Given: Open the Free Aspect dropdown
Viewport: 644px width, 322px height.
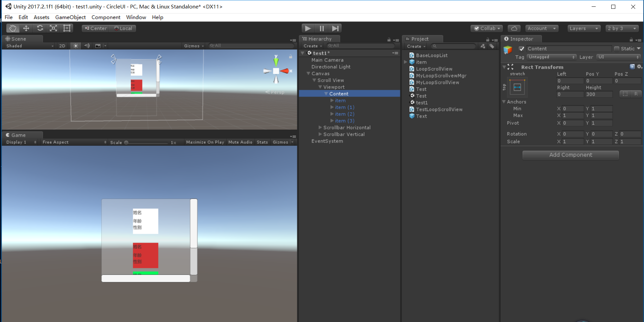Looking at the screenshot, I should [74, 142].
